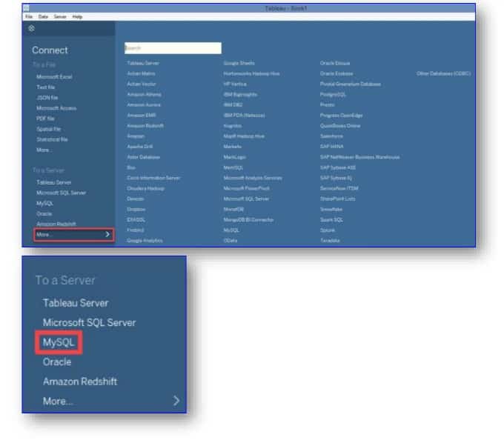The image size is (504, 443).
Task: Choose SAP NetWeaver Business Warehouse connector
Action: click(360, 157)
